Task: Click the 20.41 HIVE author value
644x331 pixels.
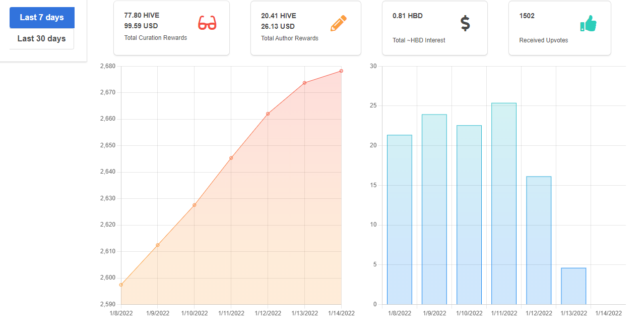Action: (279, 16)
